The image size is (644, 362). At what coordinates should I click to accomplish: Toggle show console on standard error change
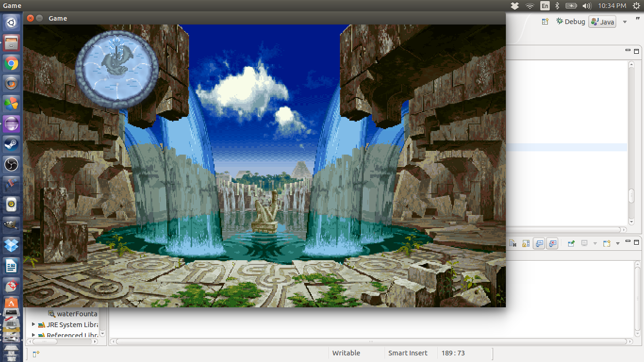553,243
